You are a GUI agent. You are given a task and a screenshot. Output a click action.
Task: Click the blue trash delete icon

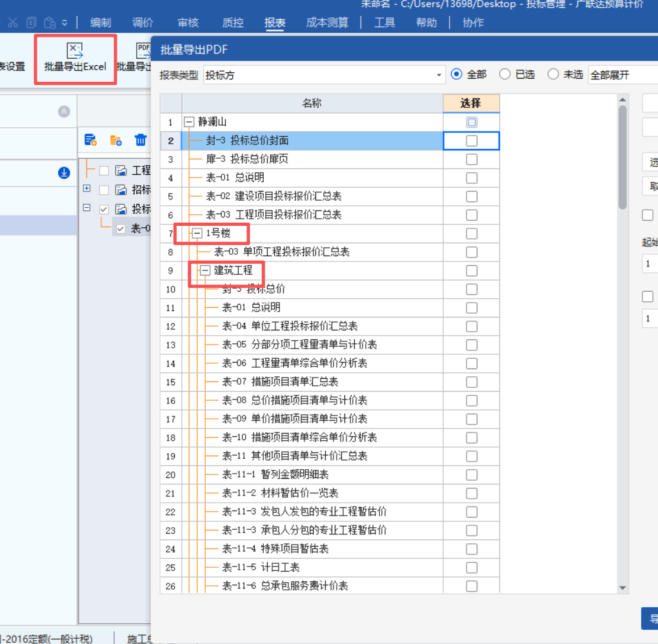(x=141, y=139)
